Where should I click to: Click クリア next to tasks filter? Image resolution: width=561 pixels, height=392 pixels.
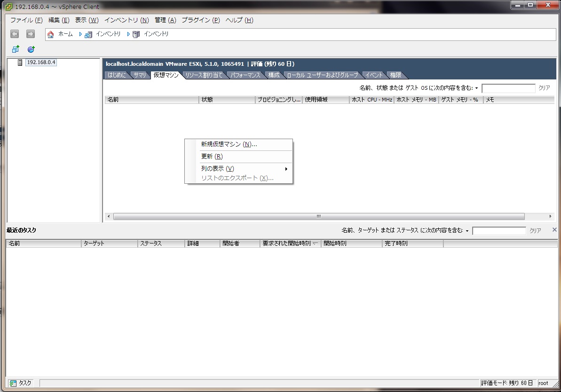point(535,231)
